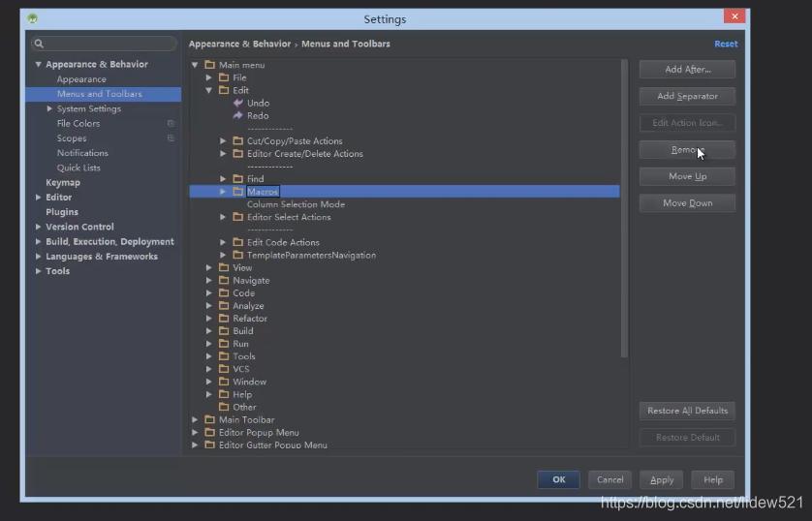Collapse the Edit menu node
812x521 pixels.
pos(208,90)
